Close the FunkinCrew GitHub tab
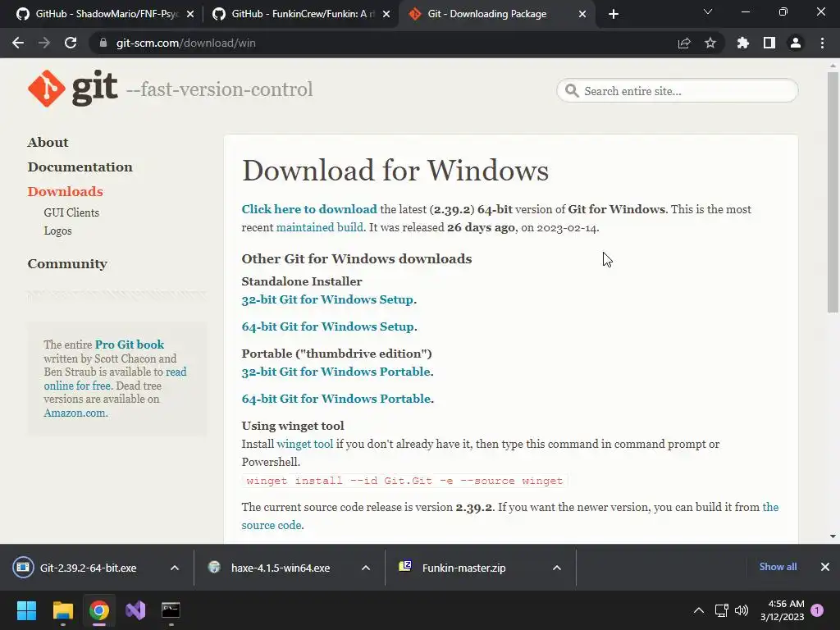Screen dimensions: 840x630 pos(386,14)
